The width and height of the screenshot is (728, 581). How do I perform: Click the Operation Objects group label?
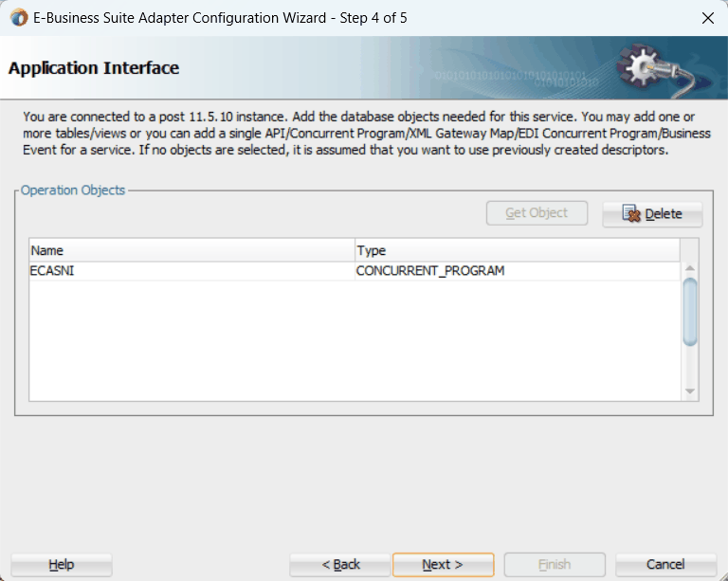[x=73, y=191]
